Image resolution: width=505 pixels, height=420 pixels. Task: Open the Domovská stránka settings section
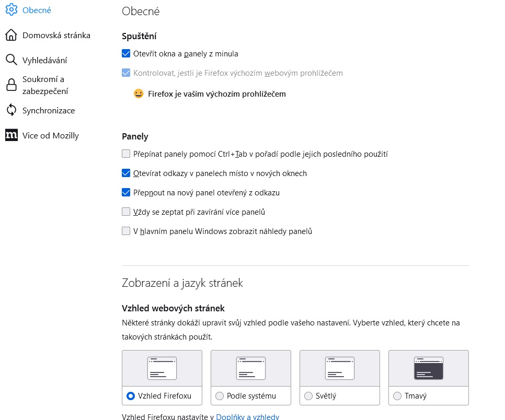tap(56, 35)
